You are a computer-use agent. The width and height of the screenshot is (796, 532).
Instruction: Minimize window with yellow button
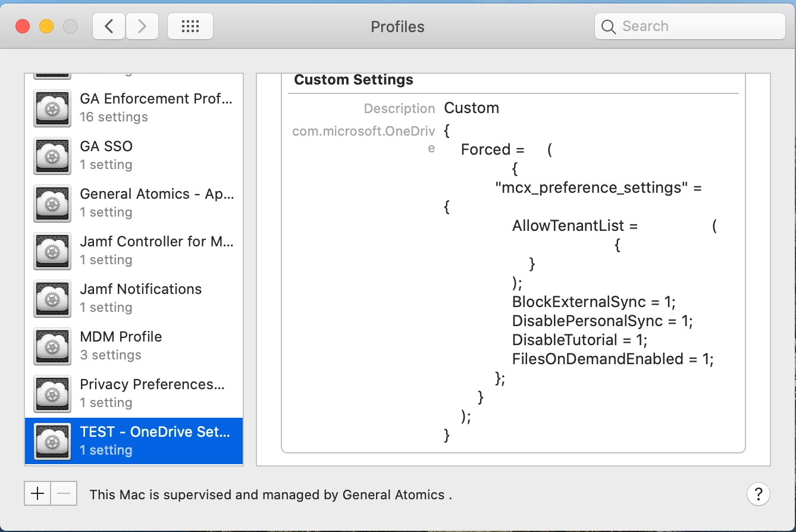46,26
